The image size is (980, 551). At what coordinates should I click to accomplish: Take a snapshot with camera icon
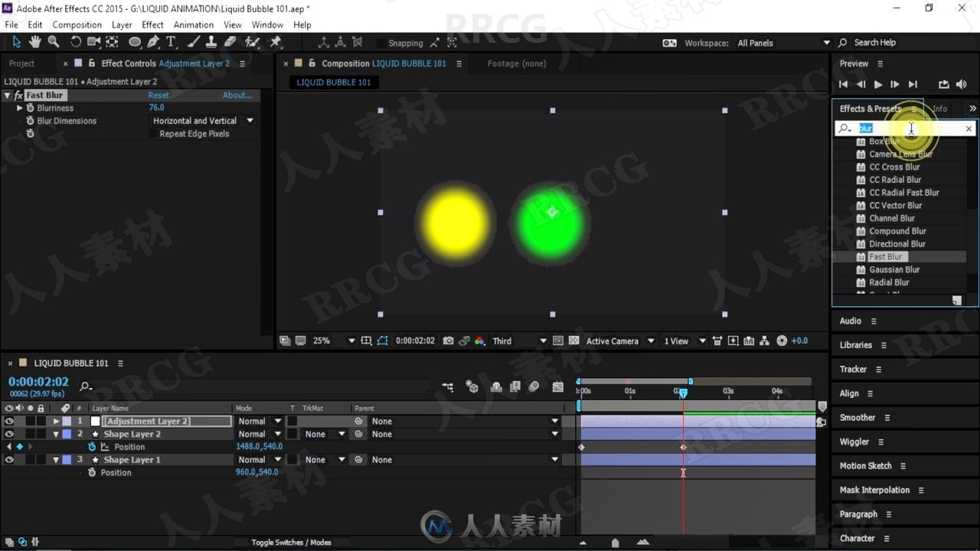coord(448,341)
